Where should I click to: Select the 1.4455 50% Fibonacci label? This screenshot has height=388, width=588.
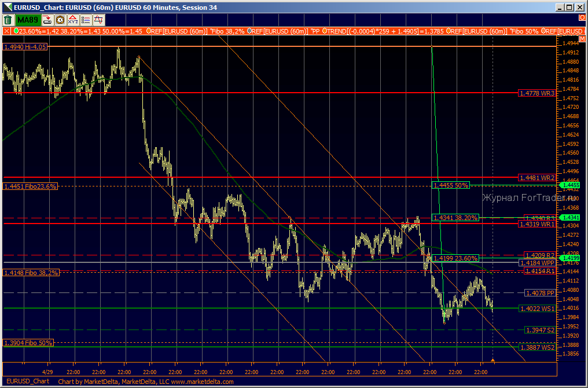tap(451, 185)
